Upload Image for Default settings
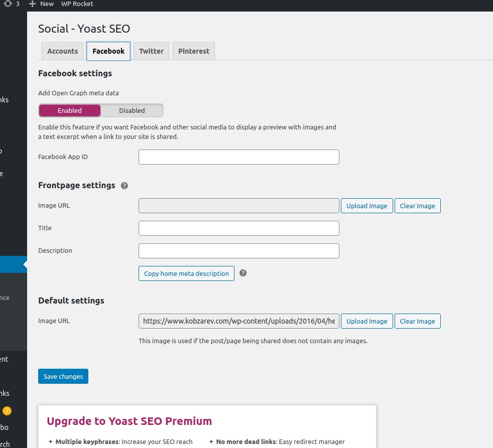 click(367, 321)
